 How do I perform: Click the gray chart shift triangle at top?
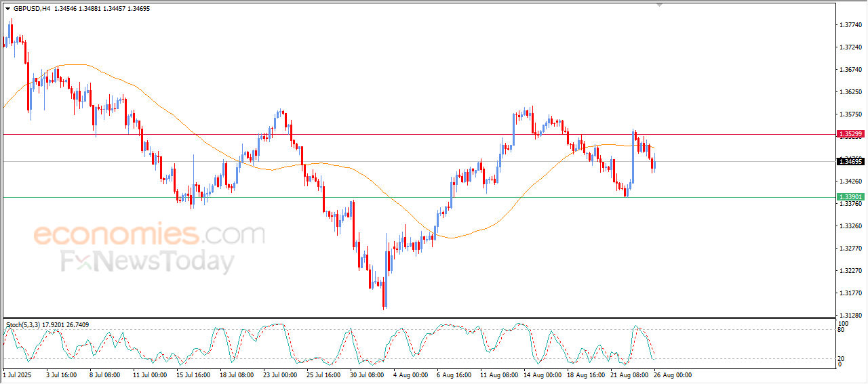[x=659, y=5]
